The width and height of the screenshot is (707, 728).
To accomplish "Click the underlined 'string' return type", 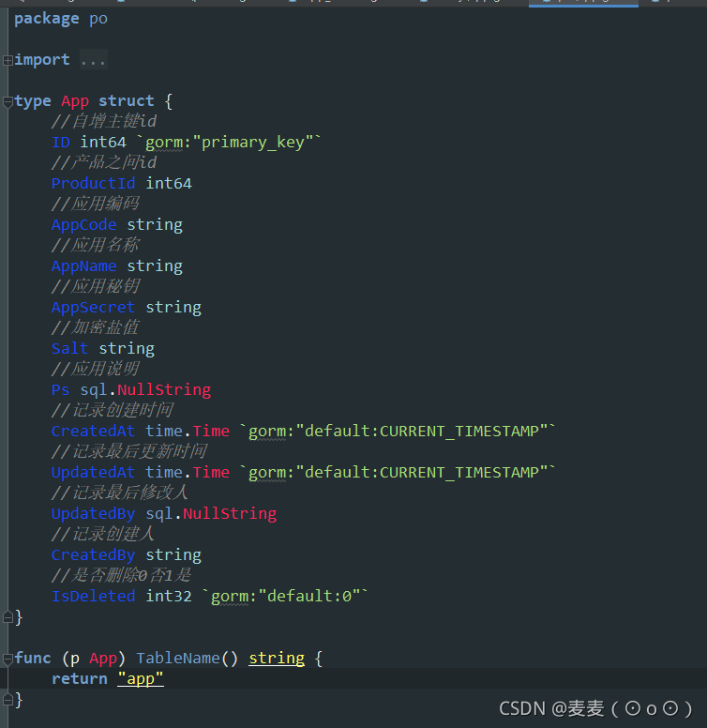I will pos(277,658).
